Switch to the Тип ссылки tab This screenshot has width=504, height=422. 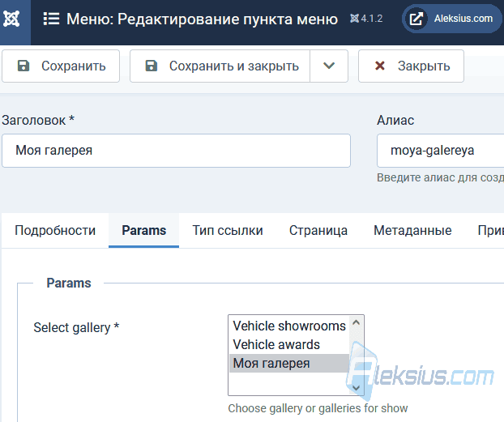tap(228, 231)
